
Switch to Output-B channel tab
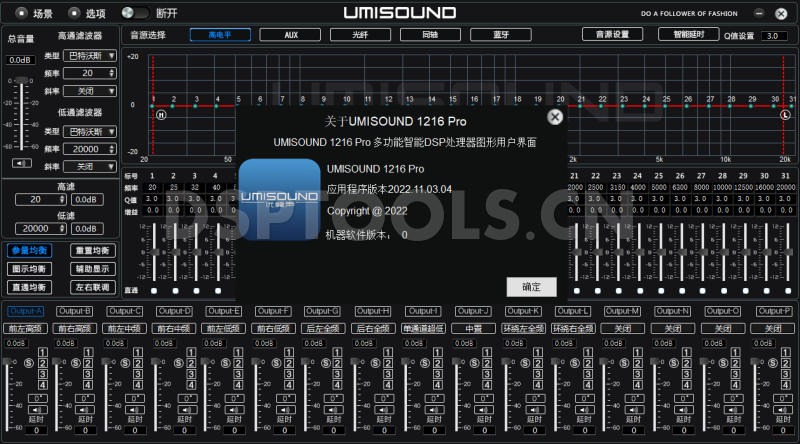pyautogui.click(x=74, y=311)
